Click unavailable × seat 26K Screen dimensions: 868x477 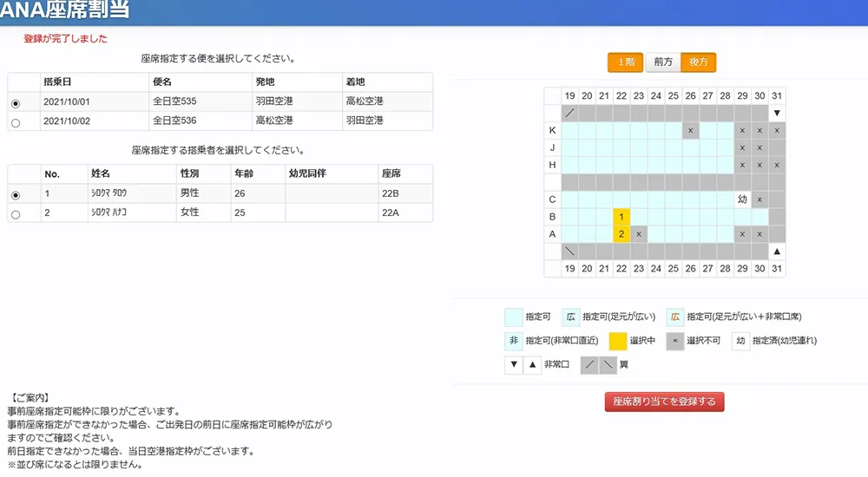pyautogui.click(x=690, y=131)
